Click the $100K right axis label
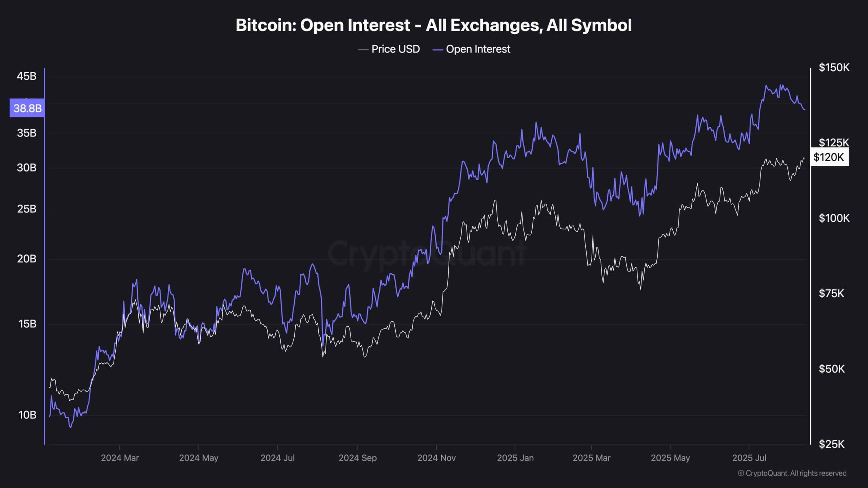Screen dimensions: 868x488 pos(834,218)
